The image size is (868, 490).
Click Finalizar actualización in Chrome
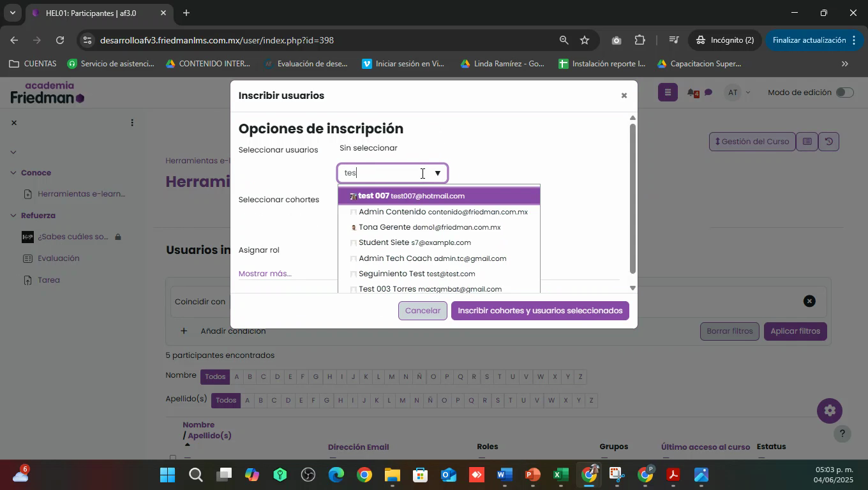(814, 40)
